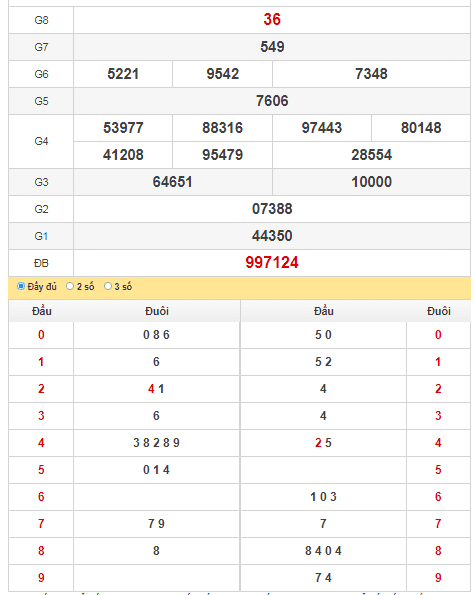
Task: Choose the '3 số' radio option
Action: point(108,286)
